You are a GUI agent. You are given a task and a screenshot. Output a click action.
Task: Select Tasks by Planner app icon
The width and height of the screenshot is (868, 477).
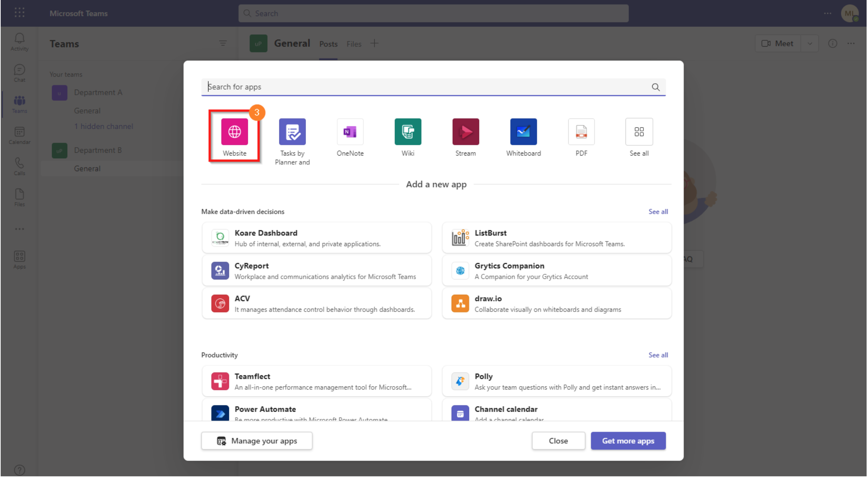292,132
